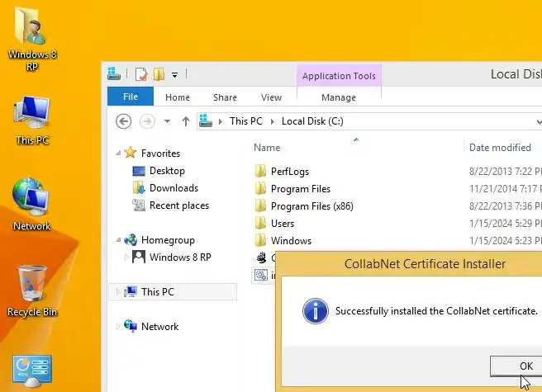Click the Application Tools contextual tab header
This screenshot has height=392, width=542.
pyautogui.click(x=339, y=76)
